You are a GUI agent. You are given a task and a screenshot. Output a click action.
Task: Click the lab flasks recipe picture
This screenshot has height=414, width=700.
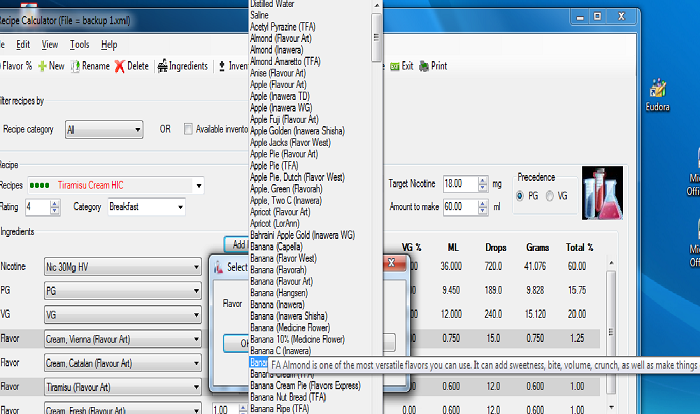(602, 192)
